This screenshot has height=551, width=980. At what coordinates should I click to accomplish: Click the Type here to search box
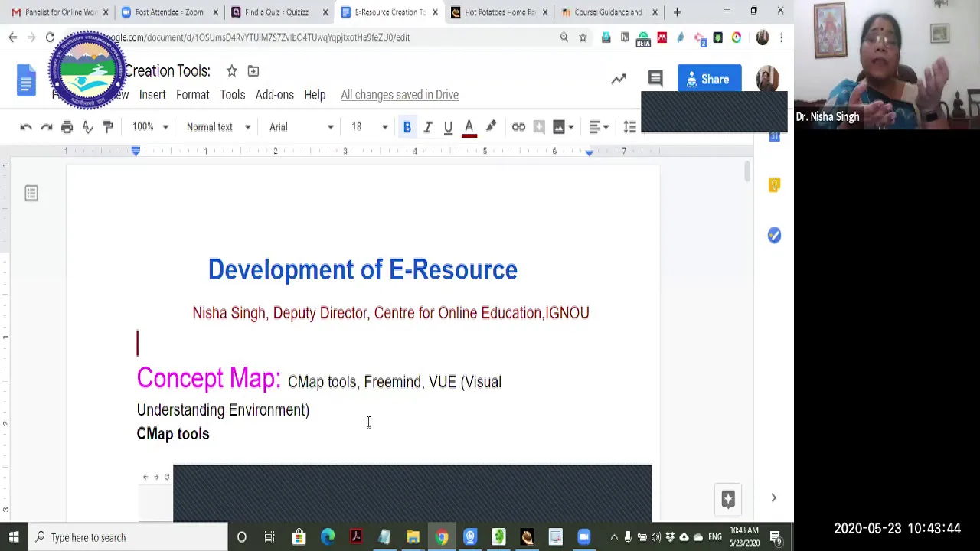click(x=128, y=537)
